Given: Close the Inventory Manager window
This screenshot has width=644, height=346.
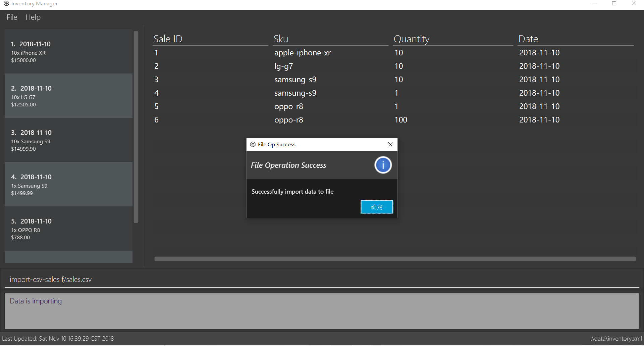Looking at the screenshot, I should (634, 3).
